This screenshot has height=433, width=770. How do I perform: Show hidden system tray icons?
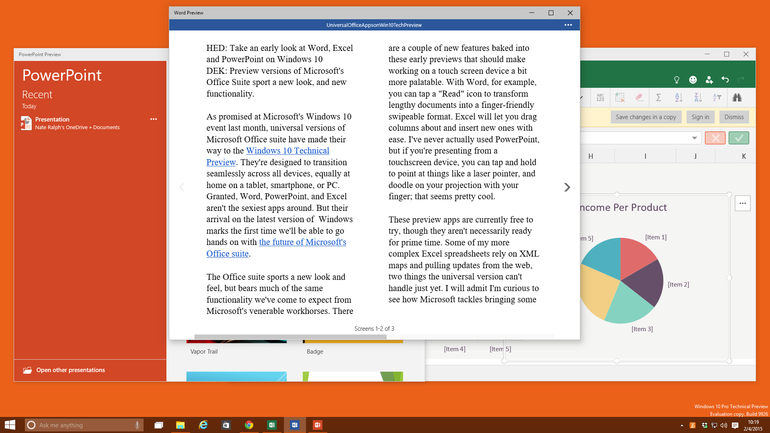point(682,426)
